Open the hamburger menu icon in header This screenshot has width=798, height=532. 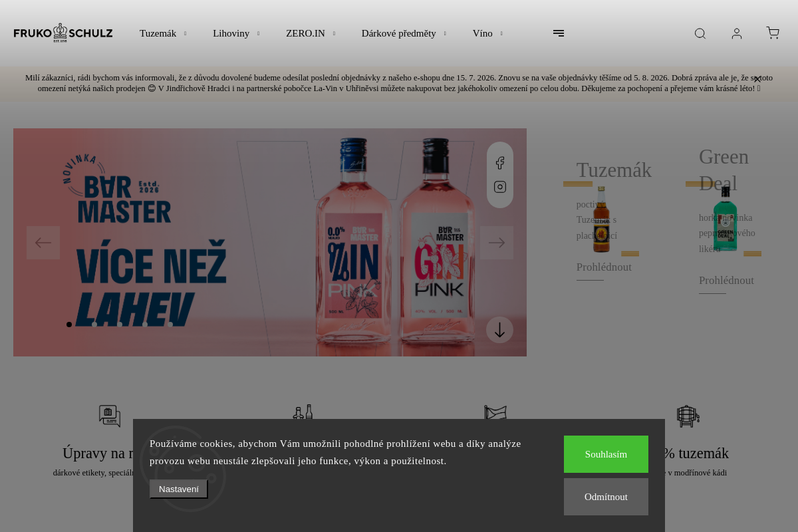[559, 33]
